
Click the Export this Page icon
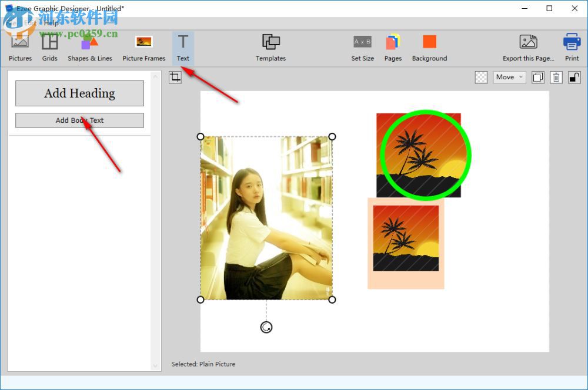[527, 47]
